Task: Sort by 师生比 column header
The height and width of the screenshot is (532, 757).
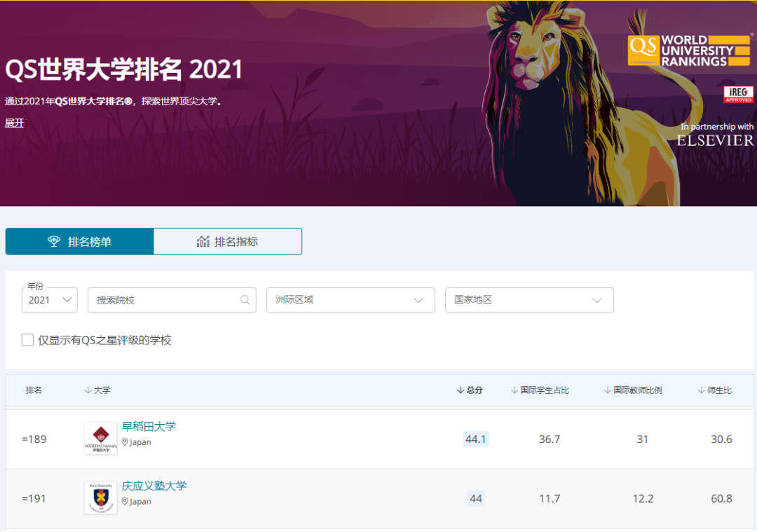Action: point(714,390)
